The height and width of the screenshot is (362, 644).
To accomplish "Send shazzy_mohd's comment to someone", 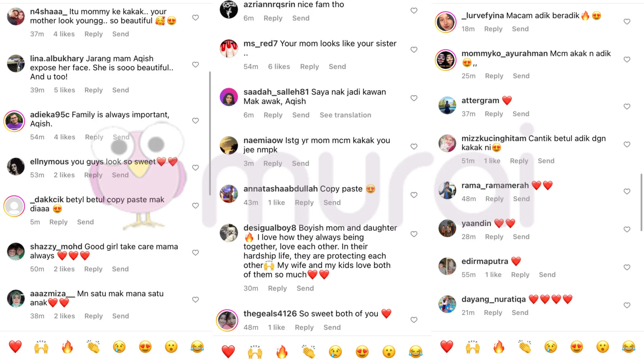I will click(x=120, y=269).
